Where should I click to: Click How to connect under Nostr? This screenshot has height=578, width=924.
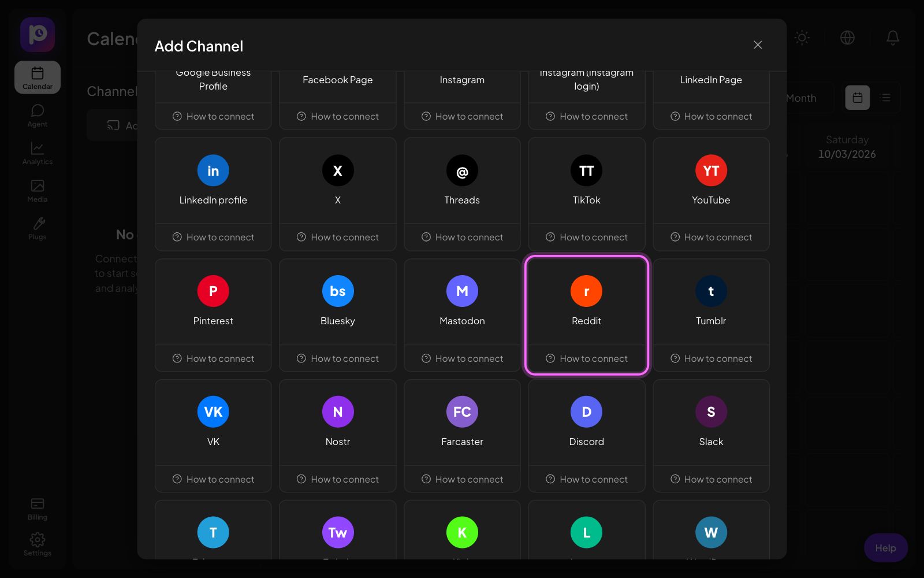coord(338,479)
